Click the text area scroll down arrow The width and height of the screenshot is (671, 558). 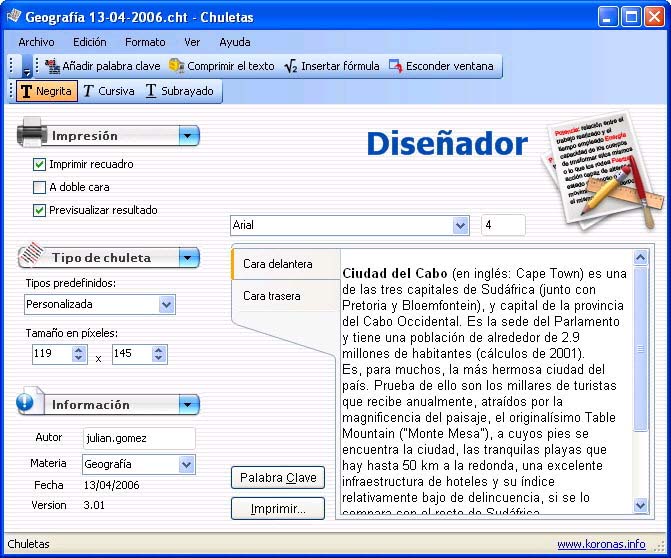tap(640, 505)
